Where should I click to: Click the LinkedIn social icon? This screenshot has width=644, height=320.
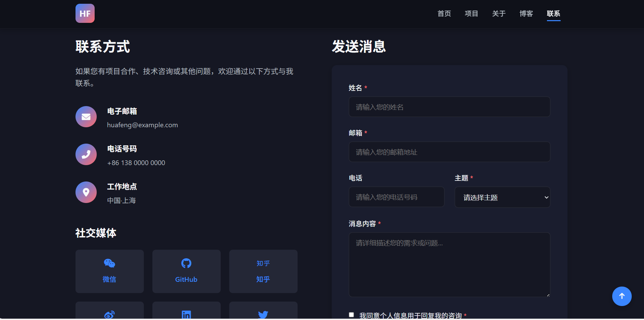[186, 314]
